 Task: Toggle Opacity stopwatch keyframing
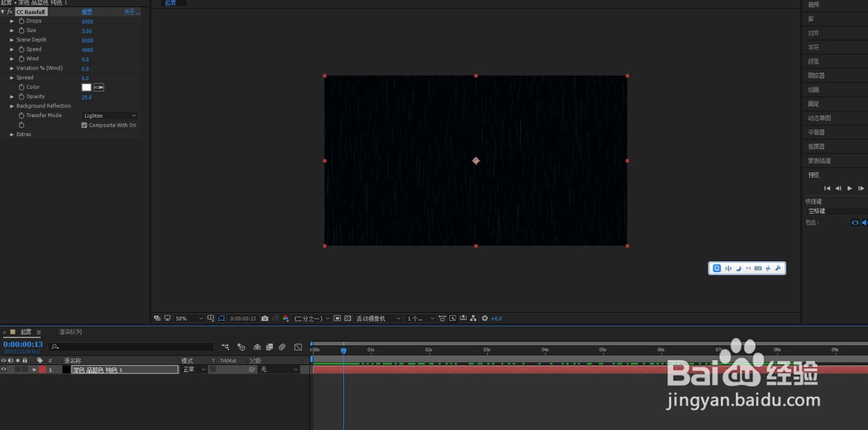(22, 97)
